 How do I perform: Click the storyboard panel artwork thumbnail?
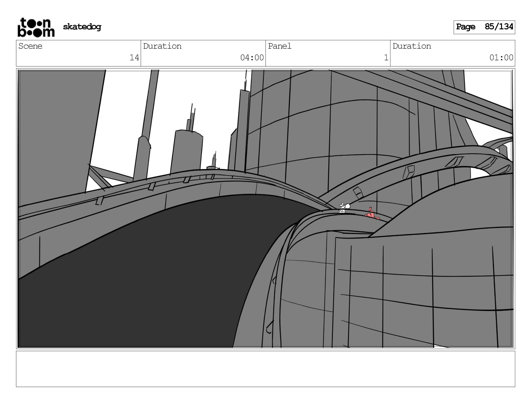(265, 209)
